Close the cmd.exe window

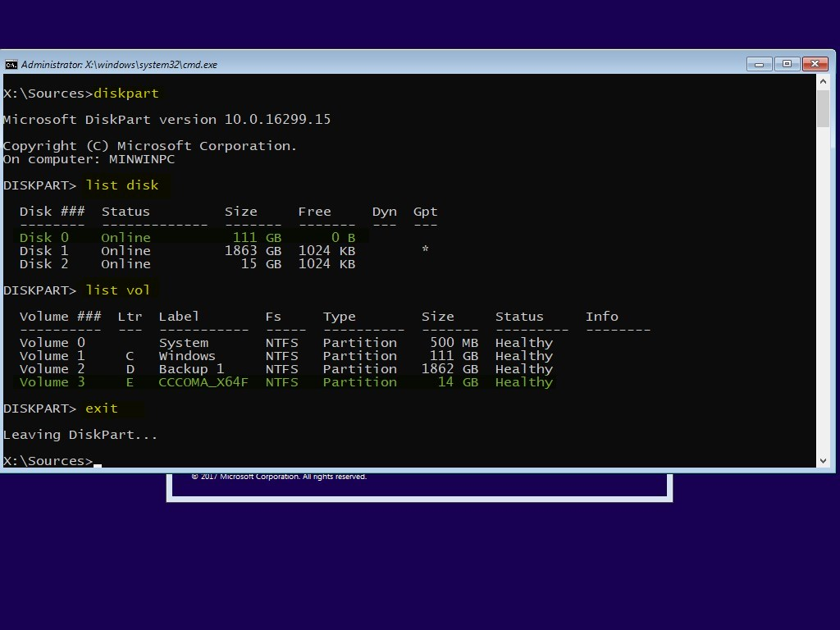(x=815, y=64)
